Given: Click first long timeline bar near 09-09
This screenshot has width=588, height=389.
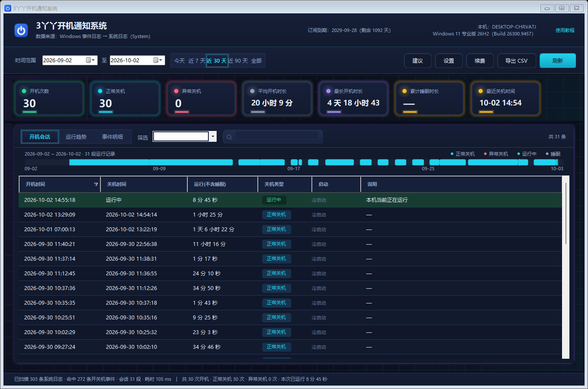Looking at the screenshot, I should [109, 162].
